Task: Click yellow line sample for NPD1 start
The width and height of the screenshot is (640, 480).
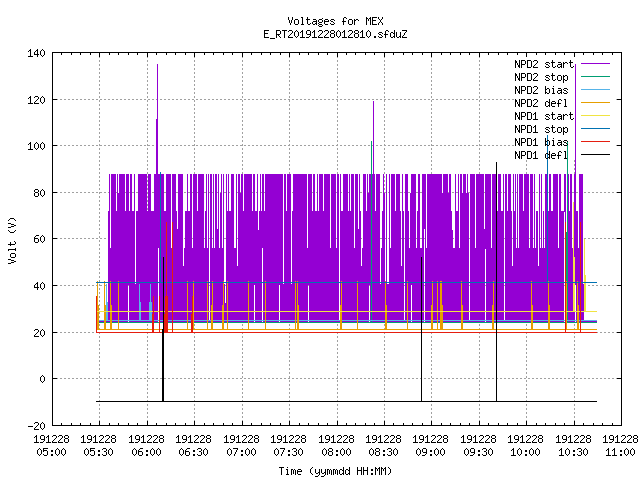Action: tap(595, 116)
